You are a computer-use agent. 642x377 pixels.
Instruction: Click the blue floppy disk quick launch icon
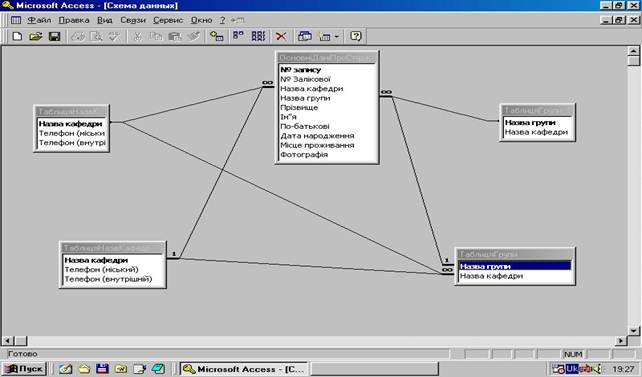click(102, 369)
